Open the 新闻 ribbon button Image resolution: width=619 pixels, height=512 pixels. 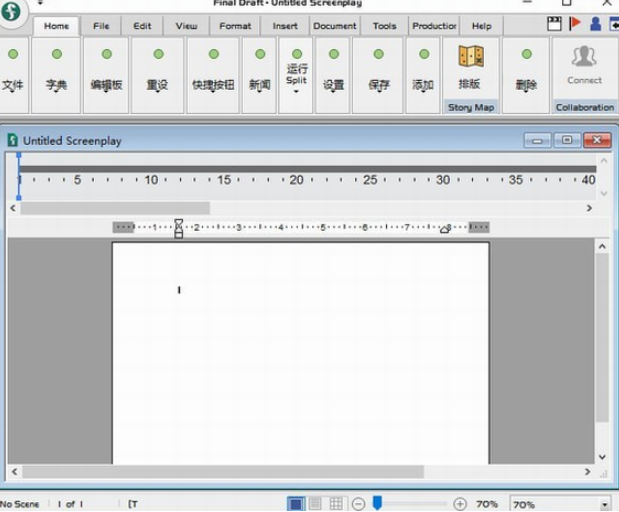coord(259,75)
